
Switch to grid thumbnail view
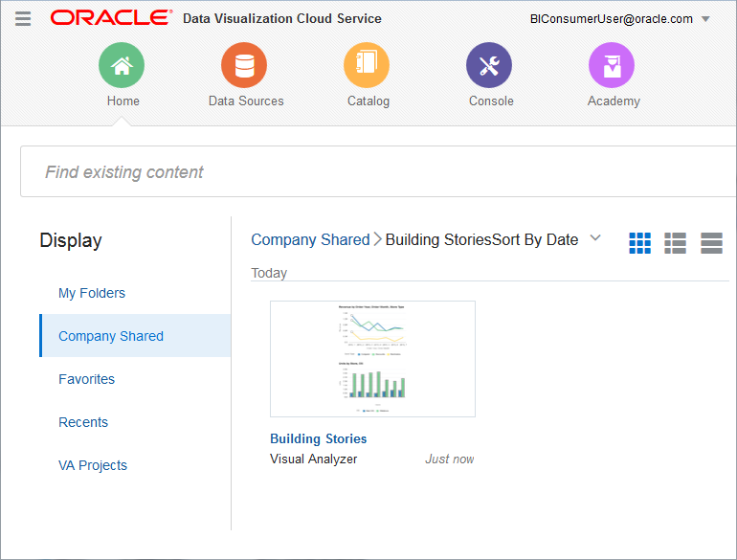[x=639, y=243]
